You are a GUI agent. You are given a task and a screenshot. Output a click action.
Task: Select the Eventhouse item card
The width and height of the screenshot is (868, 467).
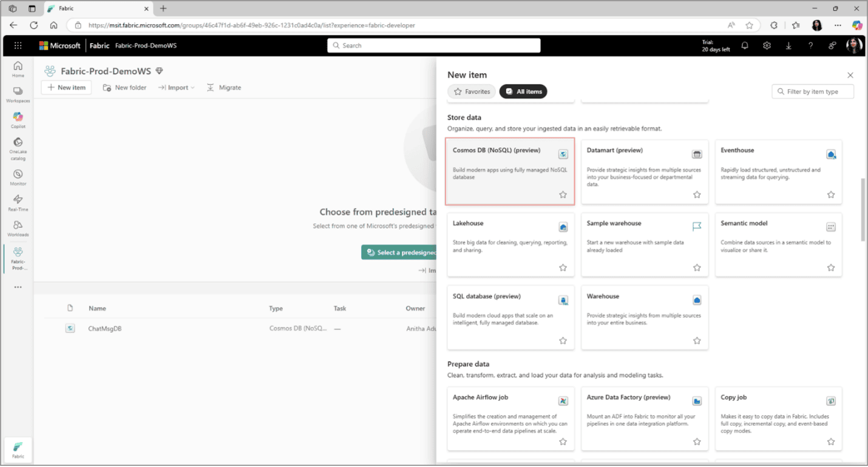[x=778, y=172]
